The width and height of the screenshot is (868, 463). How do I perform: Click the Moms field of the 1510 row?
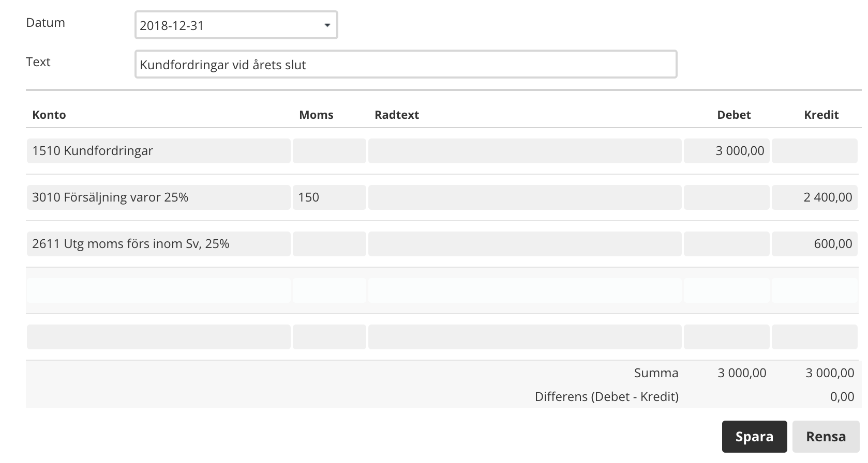click(329, 151)
